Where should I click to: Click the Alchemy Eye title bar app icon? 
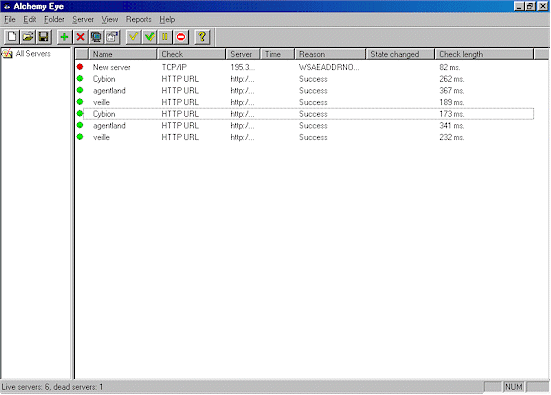7,6
